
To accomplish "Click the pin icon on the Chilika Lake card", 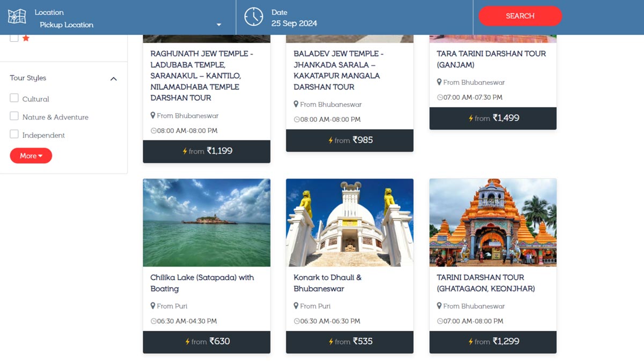I will click(153, 306).
